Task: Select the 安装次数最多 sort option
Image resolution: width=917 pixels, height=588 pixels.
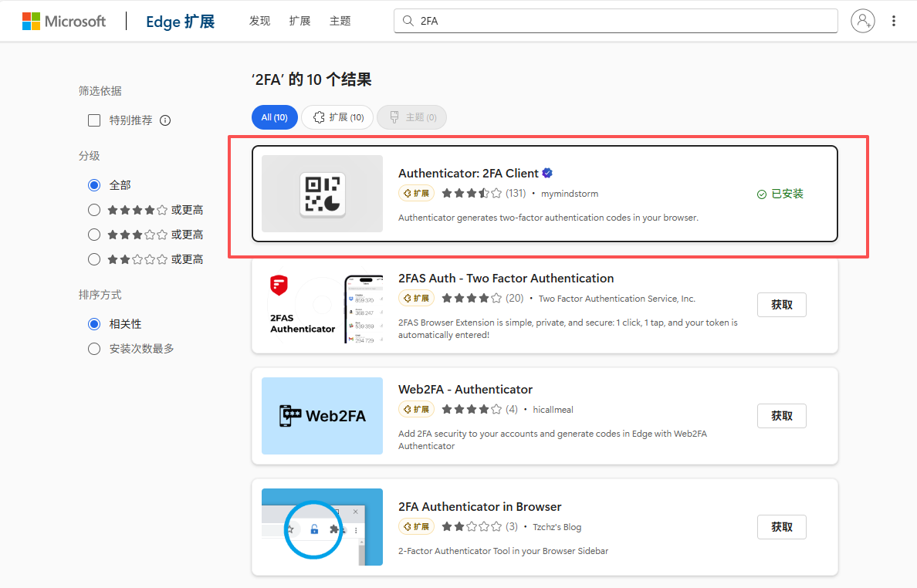Action: [x=94, y=349]
